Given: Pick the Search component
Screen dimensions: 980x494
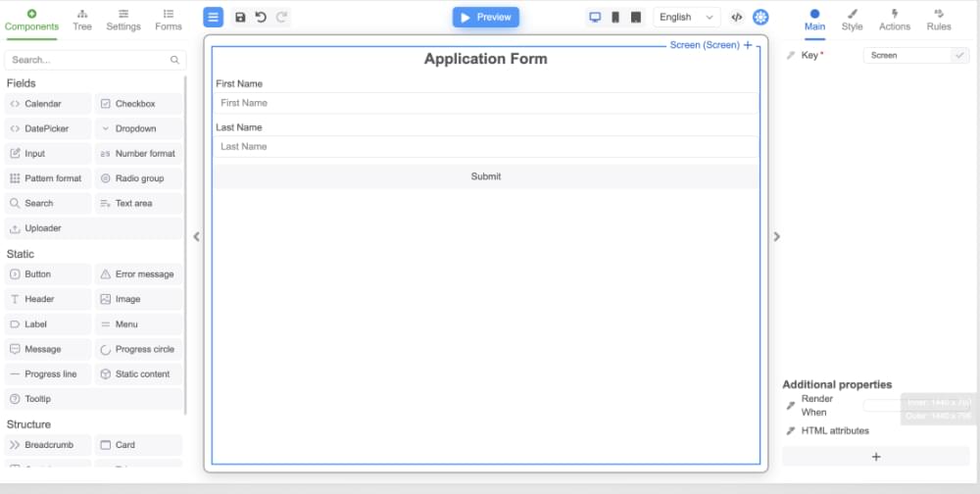Looking at the screenshot, I should point(47,203).
